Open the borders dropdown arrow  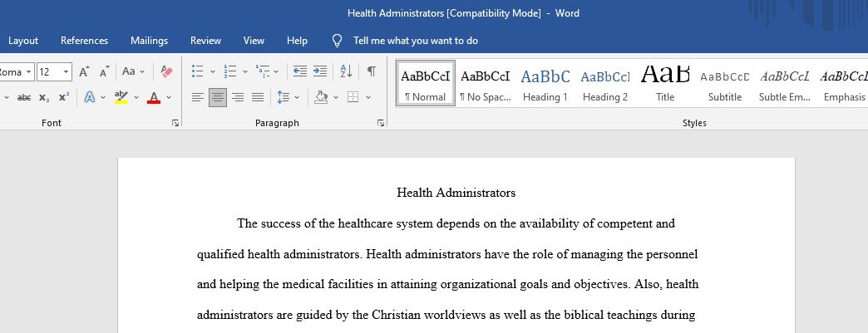(x=368, y=98)
